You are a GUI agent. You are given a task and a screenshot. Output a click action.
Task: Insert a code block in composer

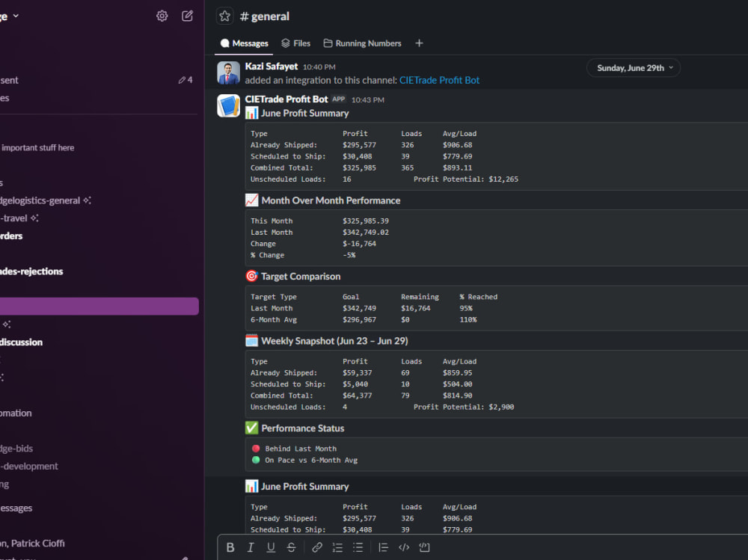(x=424, y=547)
